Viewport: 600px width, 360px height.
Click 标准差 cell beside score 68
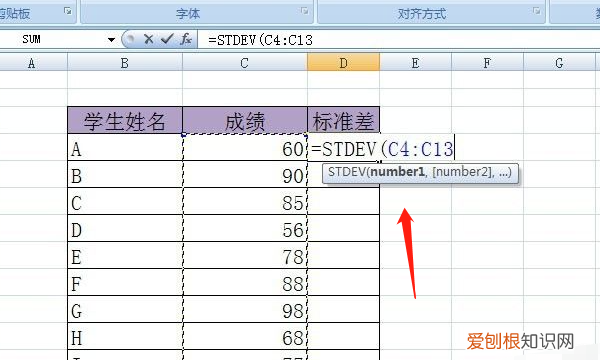[x=344, y=336]
